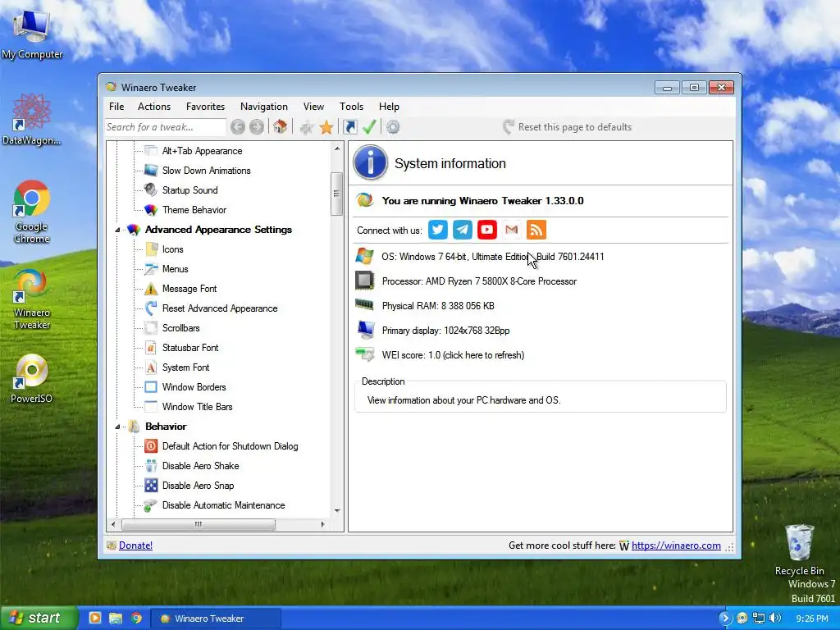Select the Recycle Bin desktop icon
Viewport: 840px width, 630px height.
click(x=800, y=550)
